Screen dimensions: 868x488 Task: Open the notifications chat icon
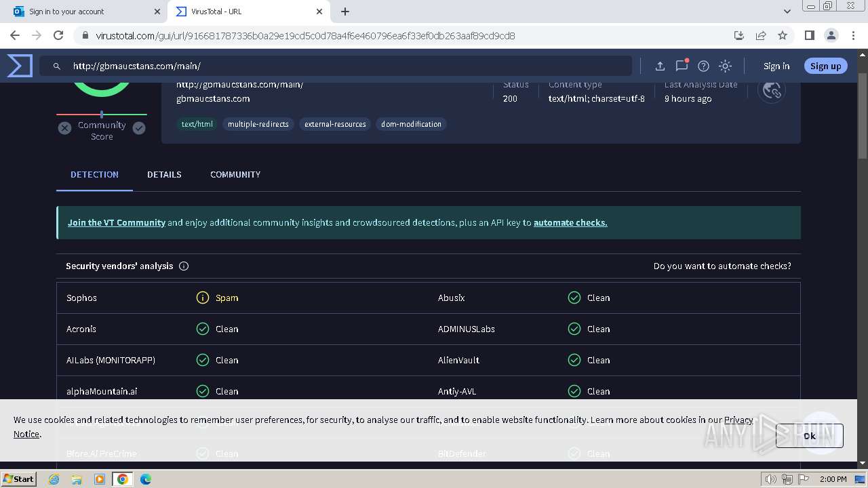(682, 66)
